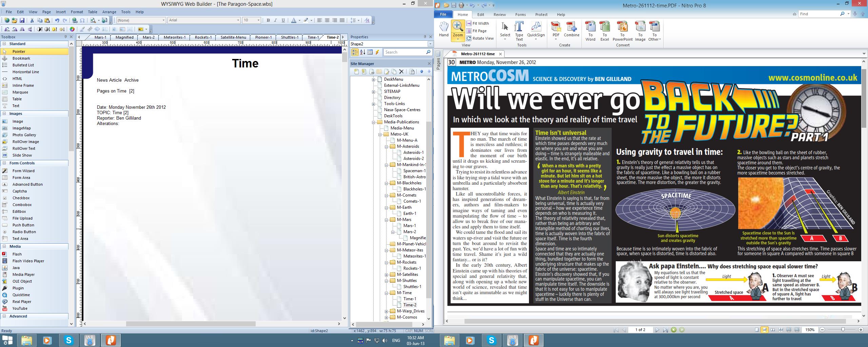Open QuickSign in Nitro Pro

(x=536, y=31)
